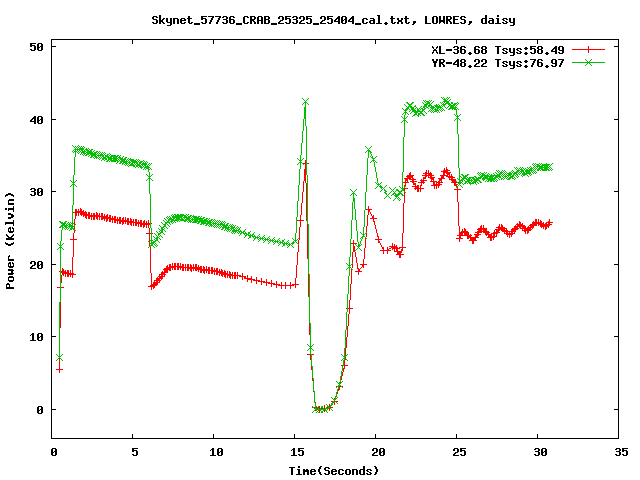640x480 pixels.
Task: Click the Time(Seconds) x-axis label
Action: 334,471
